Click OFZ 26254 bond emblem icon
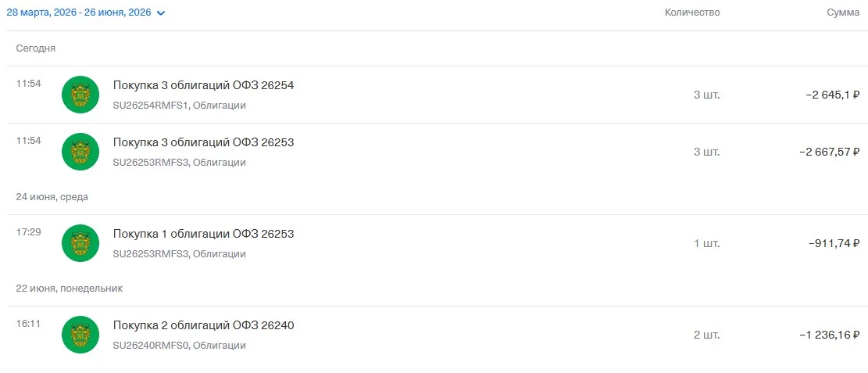868x373 pixels. click(80, 95)
